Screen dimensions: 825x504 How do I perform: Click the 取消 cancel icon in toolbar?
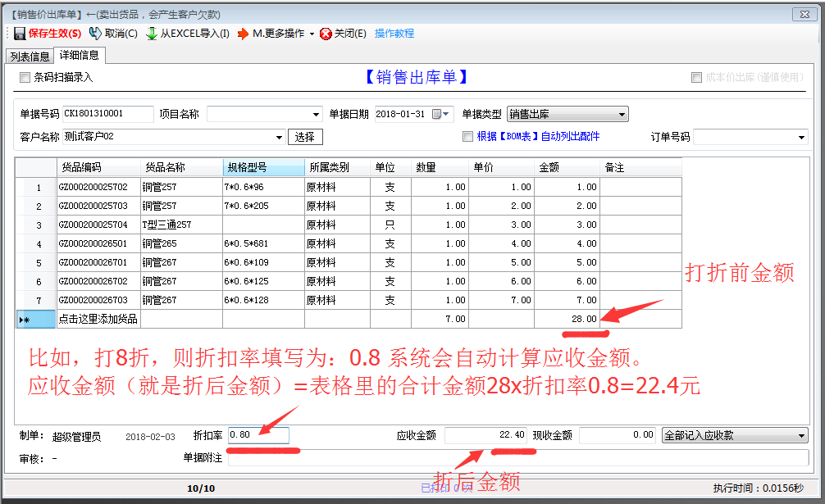pos(95,34)
